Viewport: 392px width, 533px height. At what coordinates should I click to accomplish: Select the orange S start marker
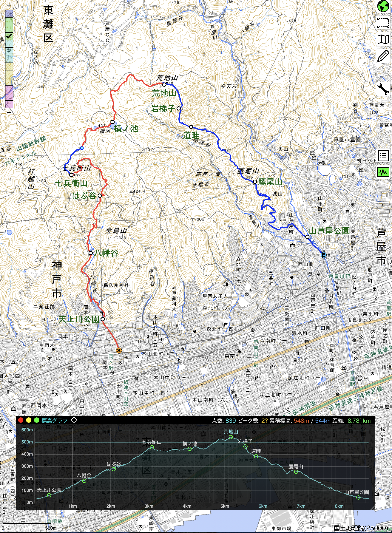coord(119,350)
